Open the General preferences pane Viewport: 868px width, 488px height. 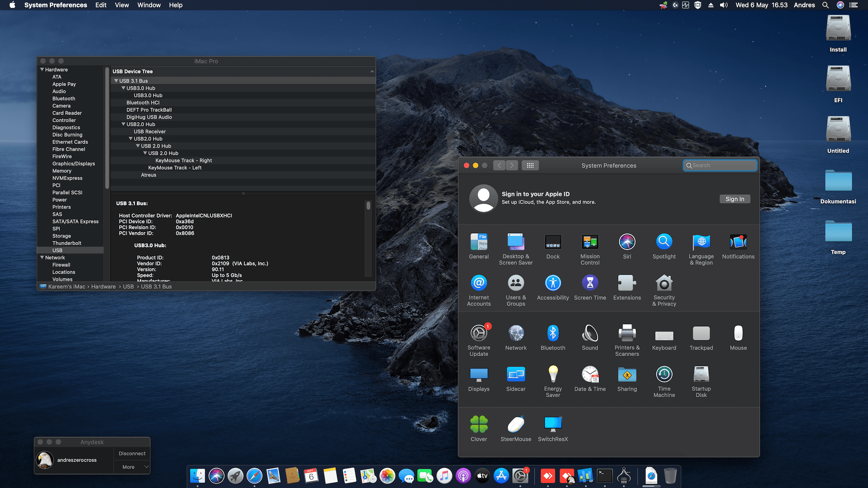coord(479,246)
